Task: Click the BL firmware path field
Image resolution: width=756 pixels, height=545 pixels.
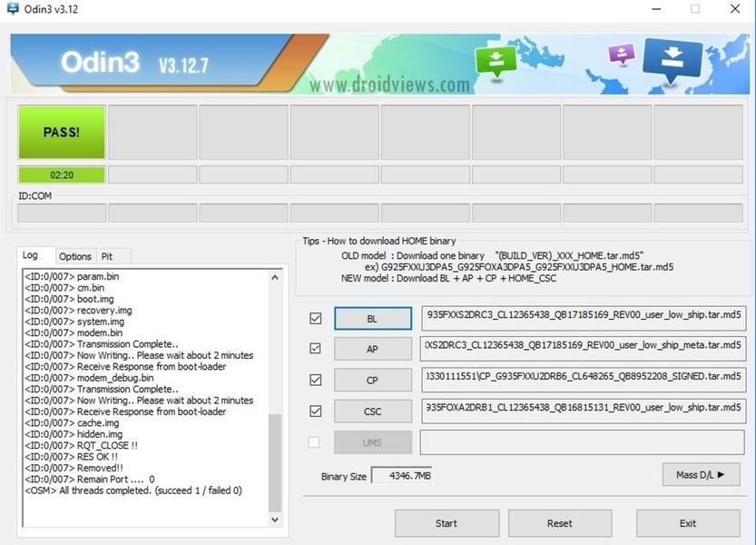Action: 584,318
